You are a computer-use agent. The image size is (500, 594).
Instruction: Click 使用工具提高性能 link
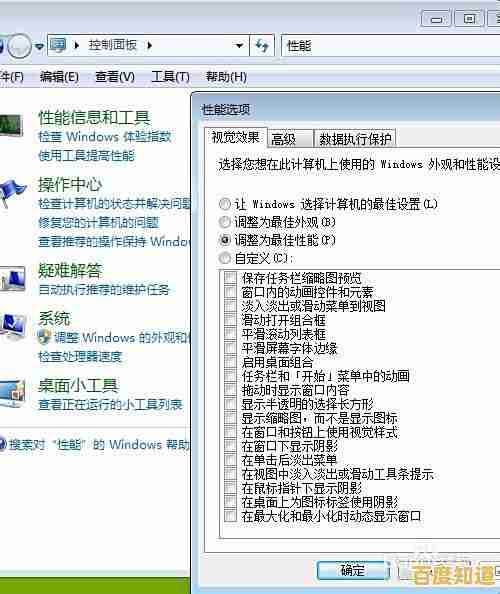86,155
